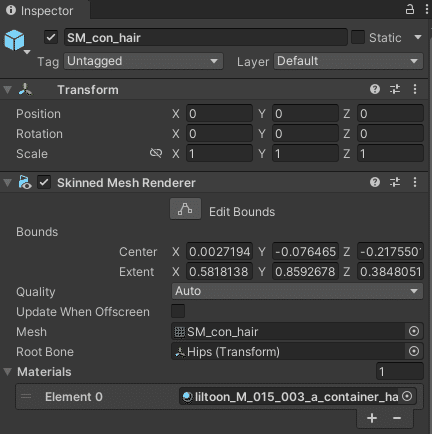Click the Element 0 reorder handle
The image size is (432, 434).
pyautogui.click(x=26, y=397)
